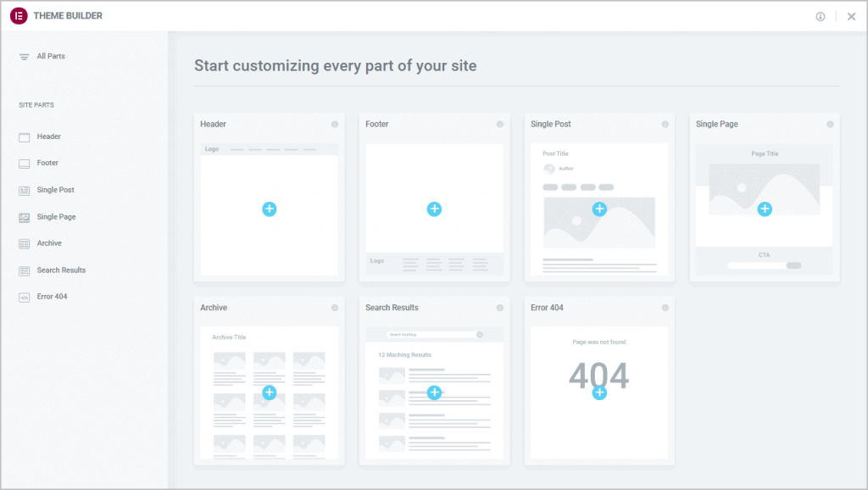868x490 pixels.
Task: Click the info icon on the Header card
Action: click(336, 124)
